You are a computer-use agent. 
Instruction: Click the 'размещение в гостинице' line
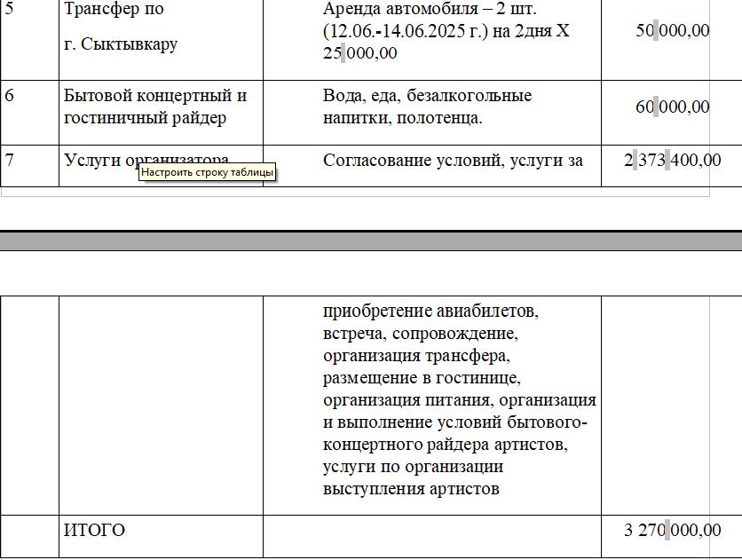[421, 378]
